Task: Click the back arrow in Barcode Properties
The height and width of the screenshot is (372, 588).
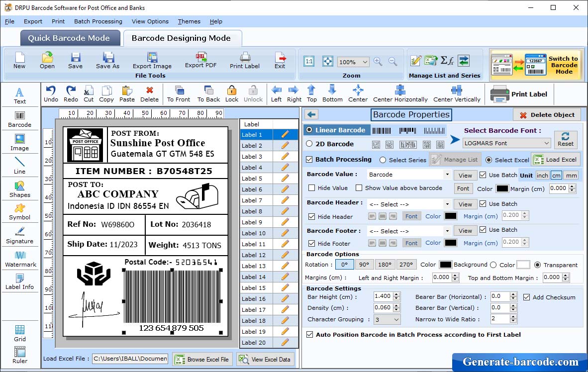Action: point(311,114)
